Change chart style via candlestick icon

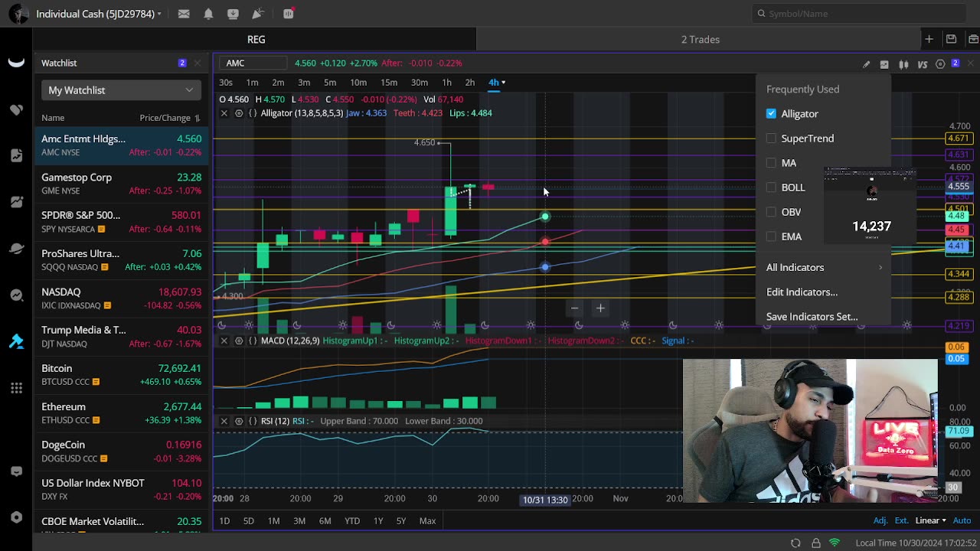[903, 64]
